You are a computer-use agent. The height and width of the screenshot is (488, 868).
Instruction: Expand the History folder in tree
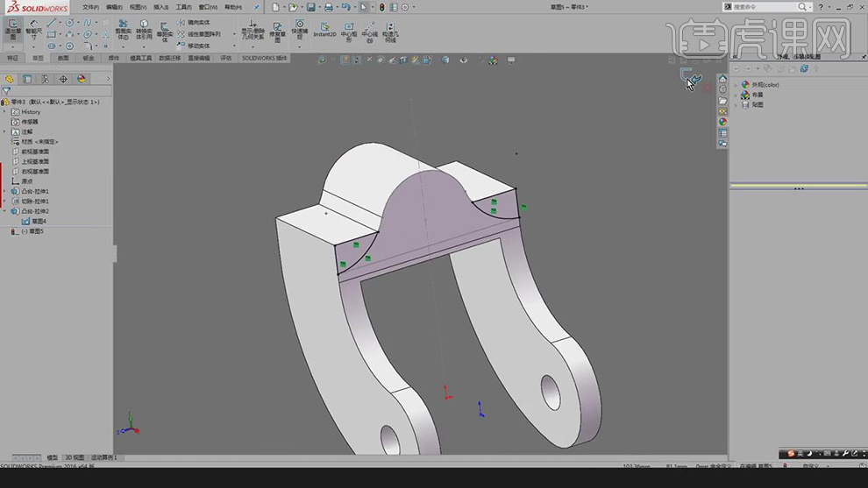[x=5, y=112]
